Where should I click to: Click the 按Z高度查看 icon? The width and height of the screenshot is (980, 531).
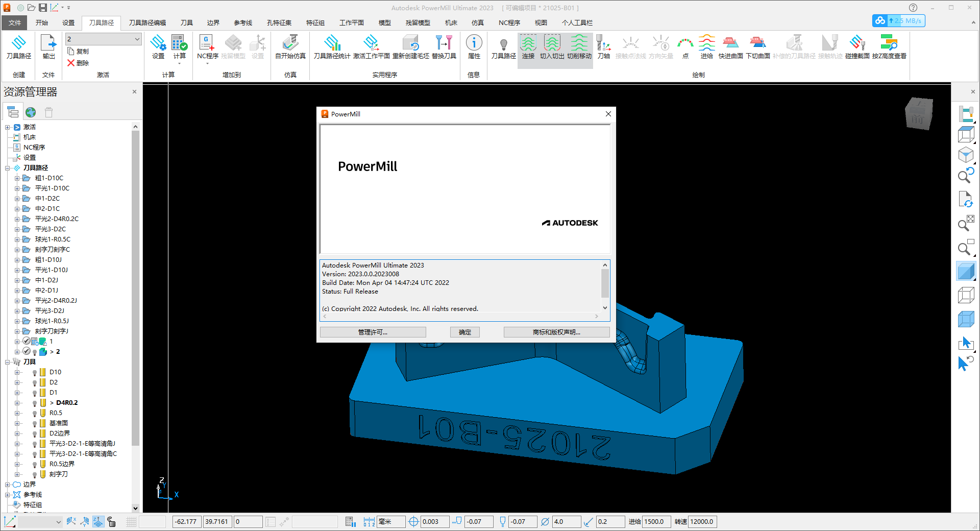pos(889,47)
